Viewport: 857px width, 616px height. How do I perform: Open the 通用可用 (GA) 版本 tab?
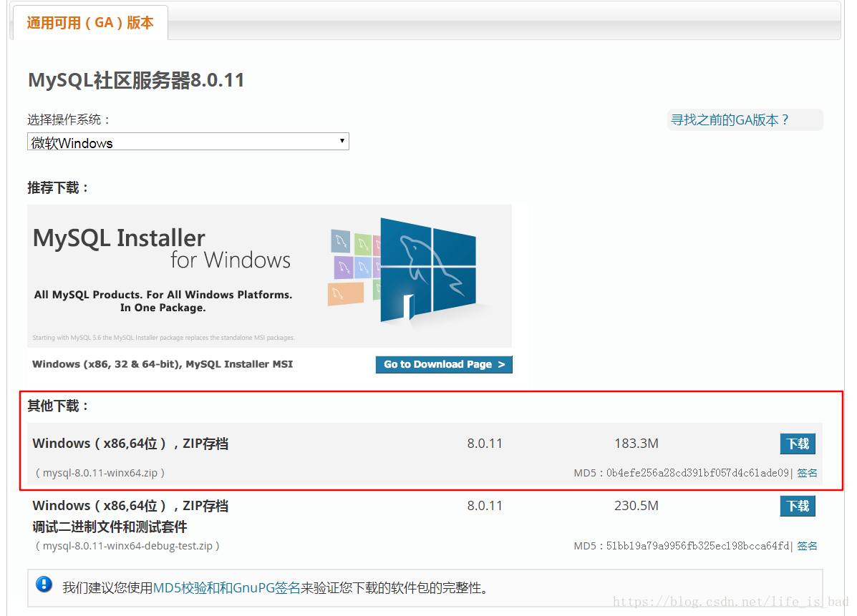(90, 23)
